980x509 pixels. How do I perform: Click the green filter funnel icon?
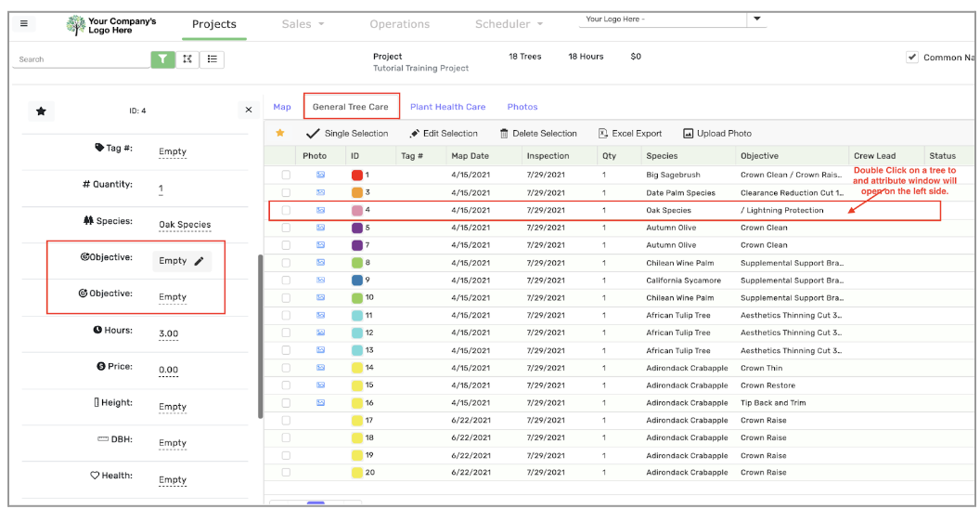pos(162,59)
